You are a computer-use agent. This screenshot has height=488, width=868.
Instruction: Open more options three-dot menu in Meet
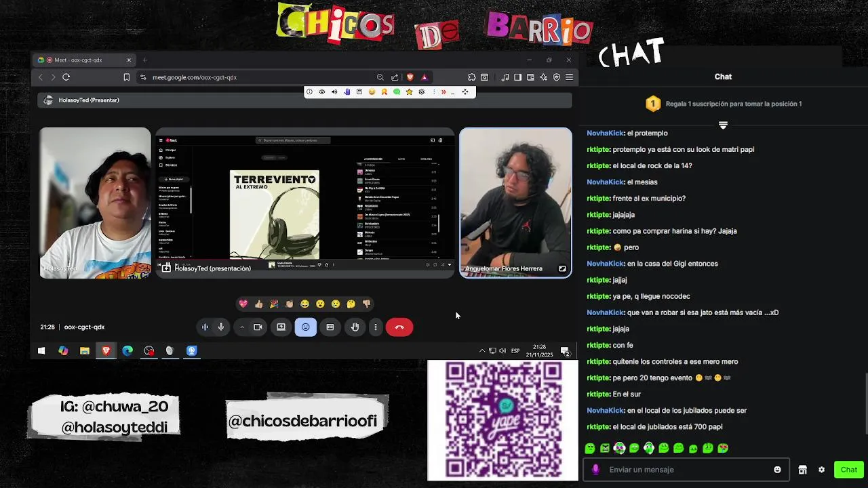pyautogui.click(x=375, y=327)
